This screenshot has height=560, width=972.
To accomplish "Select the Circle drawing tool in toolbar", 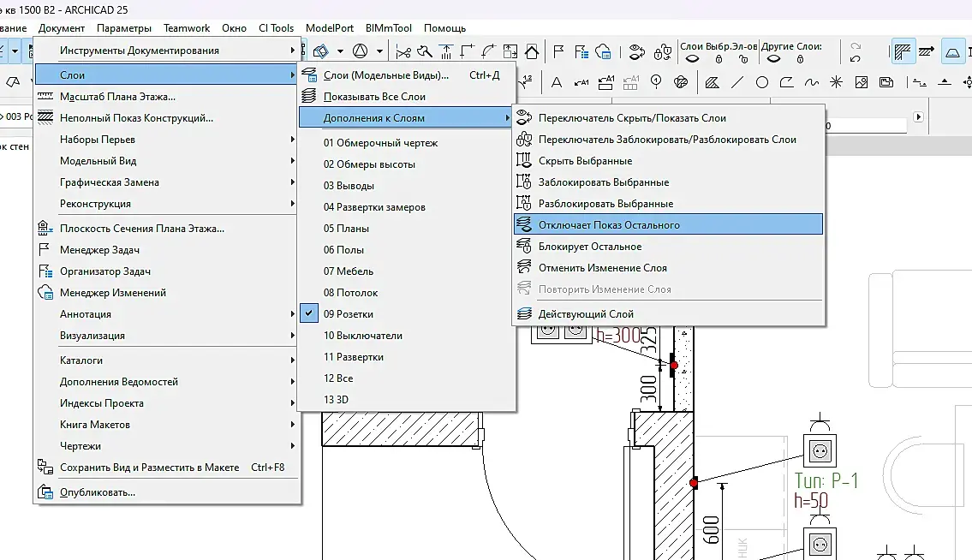I will [x=761, y=83].
